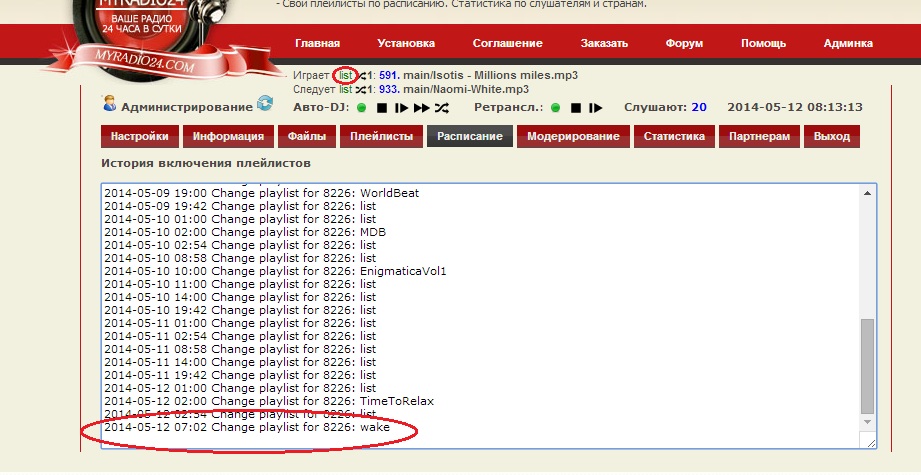Click the playlist history vertical scrollbar
Image resolution: width=921 pixels, height=475 pixels.
click(867, 365)
